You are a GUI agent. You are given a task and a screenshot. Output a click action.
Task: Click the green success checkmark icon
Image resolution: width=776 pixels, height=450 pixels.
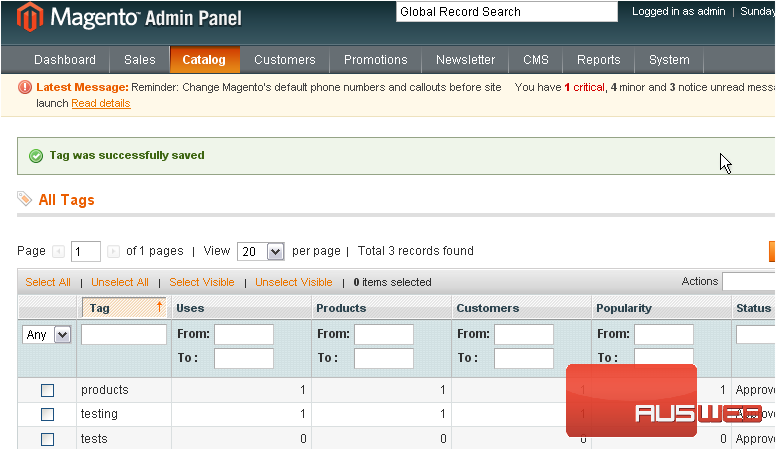click(36, 156)
